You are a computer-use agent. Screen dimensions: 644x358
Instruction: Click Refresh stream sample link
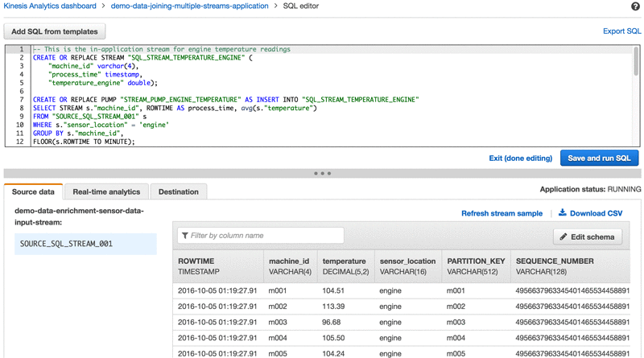[502, 214]
